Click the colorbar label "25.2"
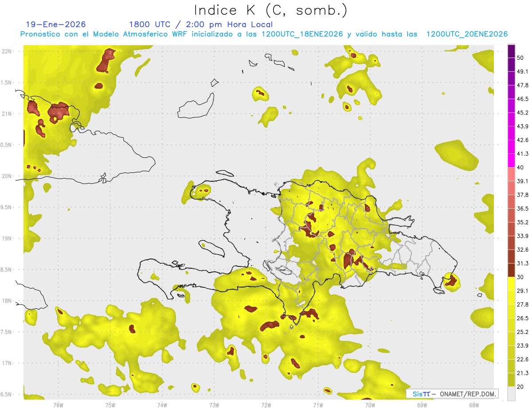The image size is (532, 411). (x=523, y=332)
